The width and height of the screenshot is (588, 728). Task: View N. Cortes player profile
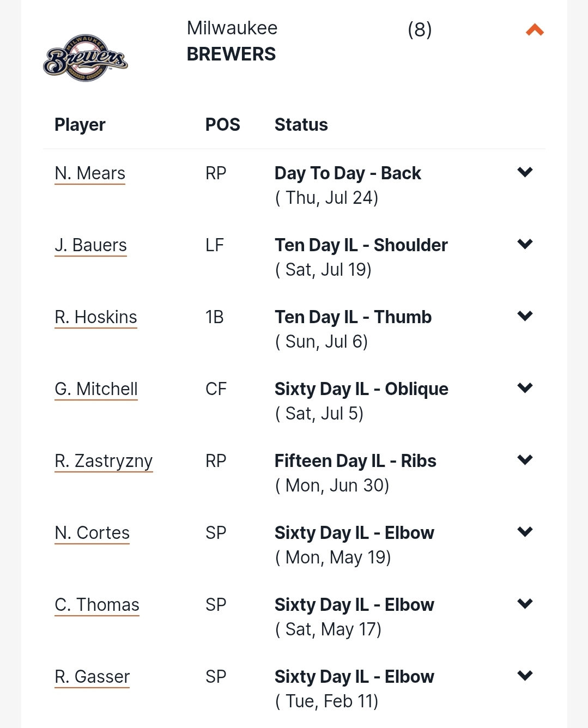pos(92,533)
